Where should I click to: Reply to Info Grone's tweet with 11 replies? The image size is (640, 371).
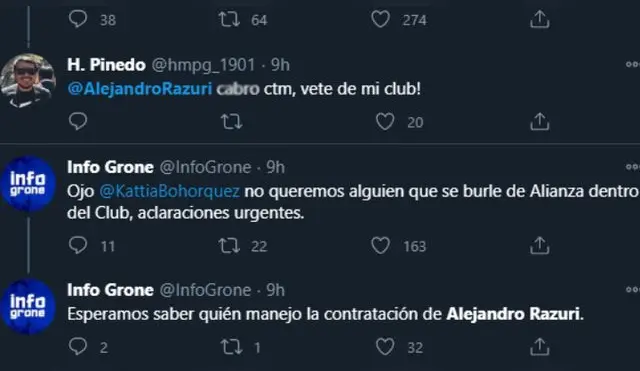click(x=78, y=245)
